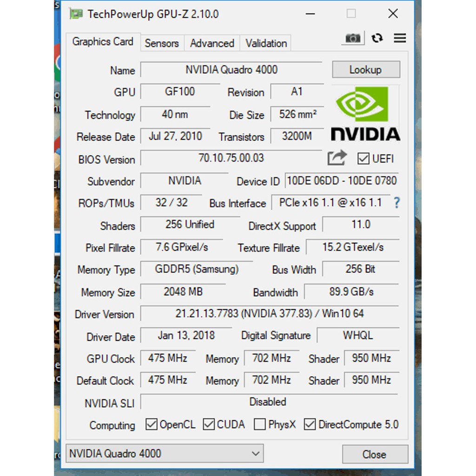Screen dimensions: 476x476
Task: Click the GPU Clock value 475 MHz
Action: click(167, 358)
